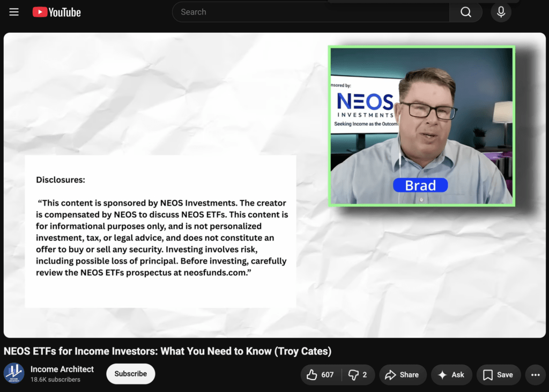Open the three-dot more actions menu
Screen dimensions: 549x392
point(536,375)
